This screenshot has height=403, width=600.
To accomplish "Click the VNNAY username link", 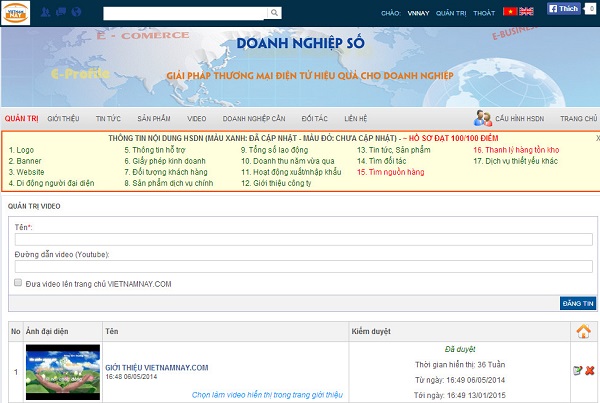I will 418,13.
